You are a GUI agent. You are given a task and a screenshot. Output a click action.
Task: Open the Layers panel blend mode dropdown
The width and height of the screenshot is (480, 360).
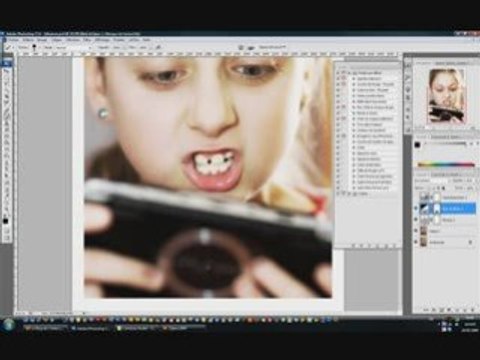pyautogui.click(x=432, y=180)
